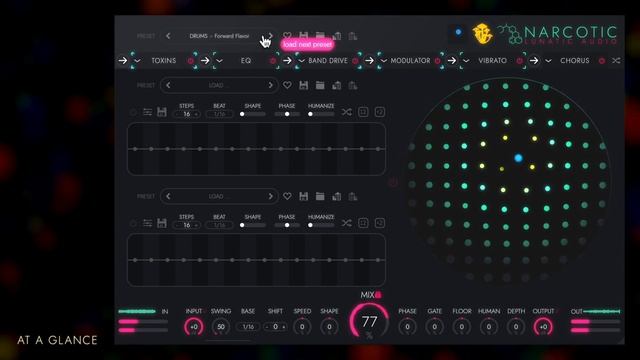The height and width of the screenshot is (360, 640).
Task: Previous preset arrow in lower sequencer
Action: [x=168, y=196]
